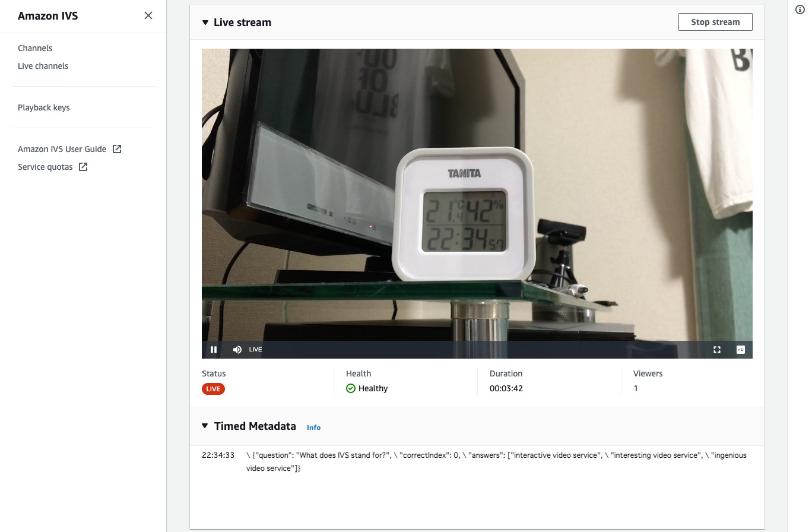This screenshot has height=532, width=812.
Task: Click the Viewers label
Action: point(648,373)
